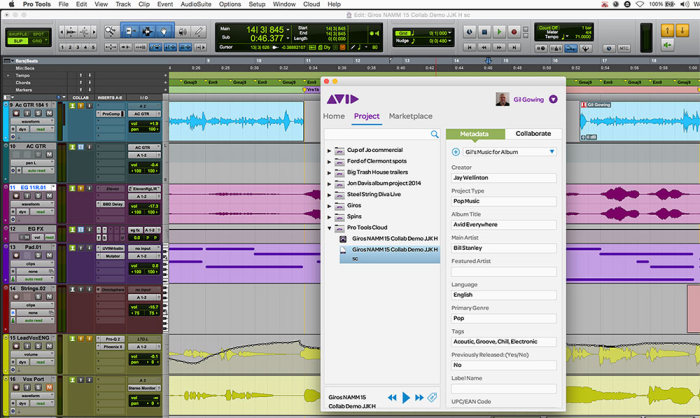This screenshot has height=418, width=700.
Task: Arm recording with the red Record button
Action: 514,32
